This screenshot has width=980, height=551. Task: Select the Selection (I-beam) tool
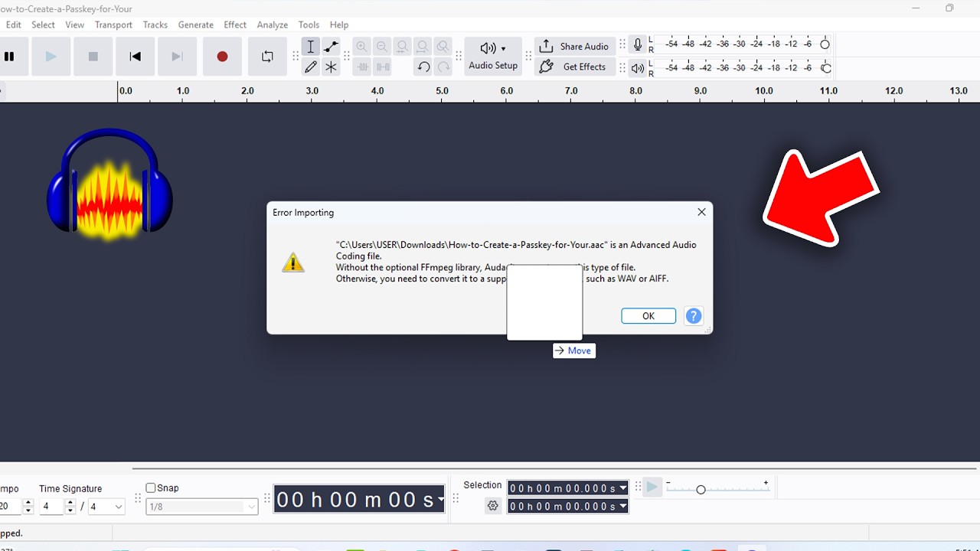311,47
